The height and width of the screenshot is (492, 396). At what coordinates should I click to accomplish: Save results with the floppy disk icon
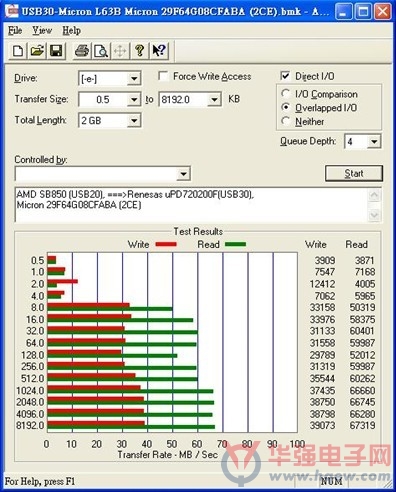click(56, 51)
